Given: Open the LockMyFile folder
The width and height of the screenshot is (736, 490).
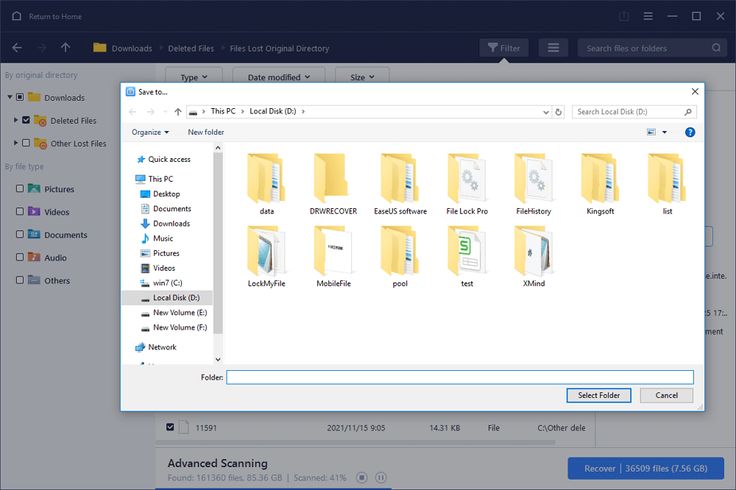Looking at the screenshot, I should [267, 253].
